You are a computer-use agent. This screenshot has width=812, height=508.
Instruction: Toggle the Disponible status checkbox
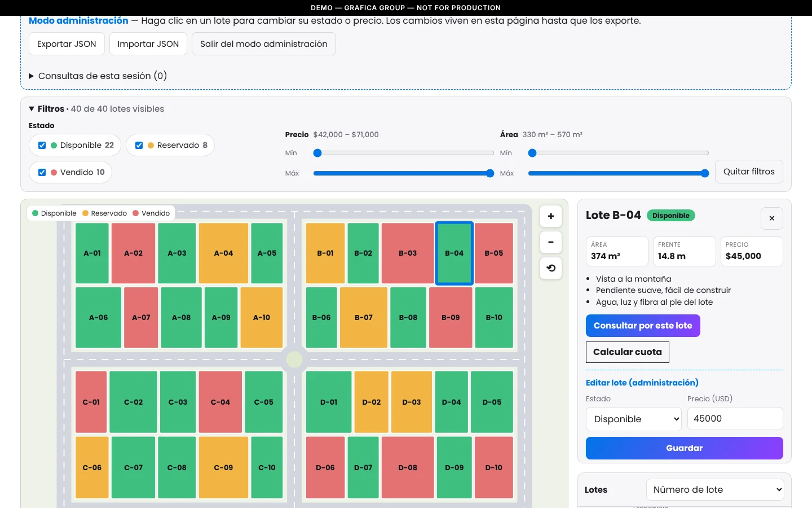pos(42,145)
